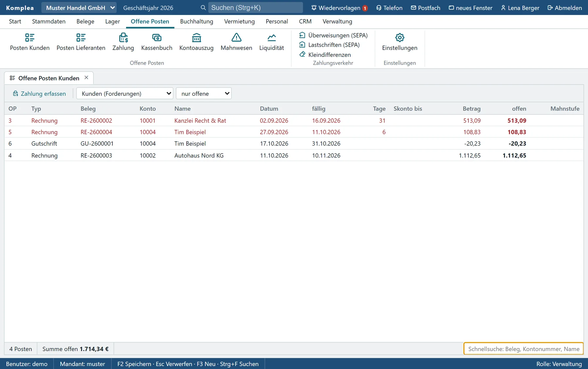The height and width of the screenshot is (369, 588).
Task: Sort by the Mahnstufe column header
Action: (x=565, y=109)
